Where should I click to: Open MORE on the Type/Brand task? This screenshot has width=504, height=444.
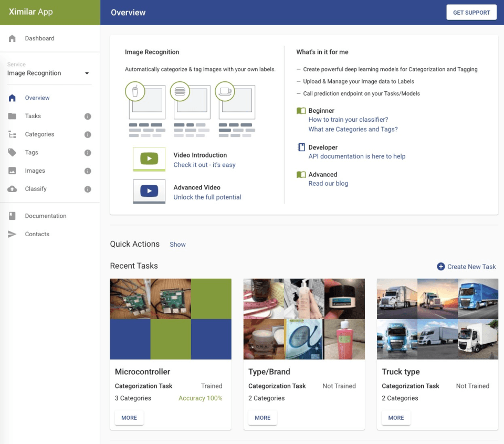pyautogui.click(x=262, y=418)
